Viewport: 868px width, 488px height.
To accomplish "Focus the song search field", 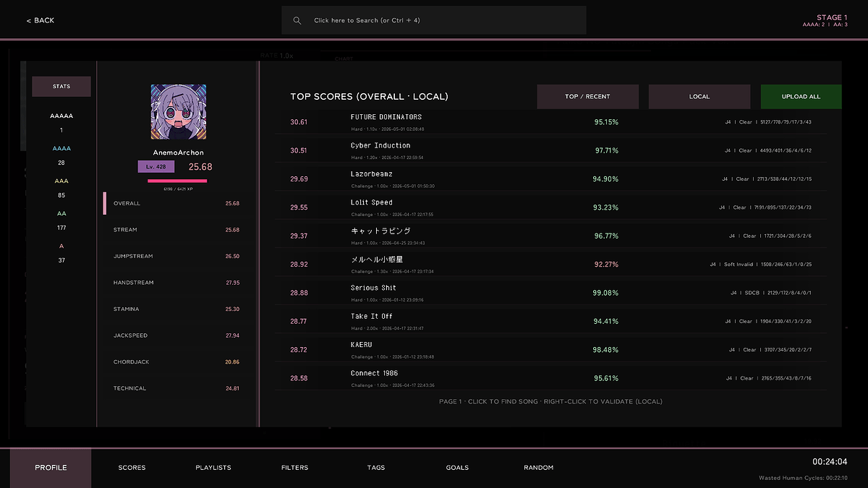I will click(x=434, y=20).
